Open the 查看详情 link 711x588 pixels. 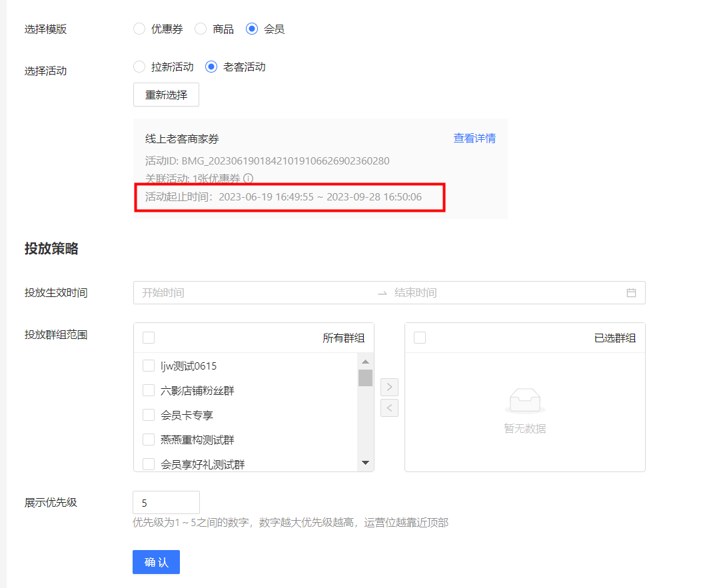point(474,139)
